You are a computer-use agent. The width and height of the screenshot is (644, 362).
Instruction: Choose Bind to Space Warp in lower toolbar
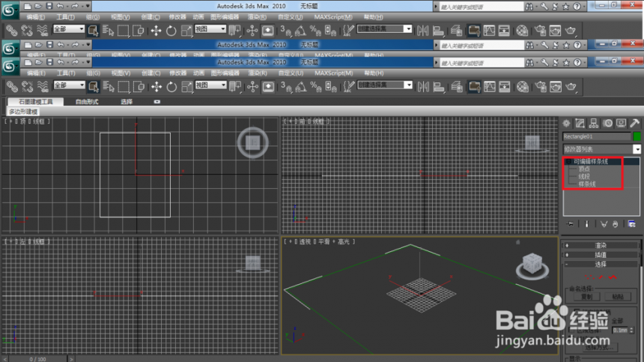[x=42, y=87]
